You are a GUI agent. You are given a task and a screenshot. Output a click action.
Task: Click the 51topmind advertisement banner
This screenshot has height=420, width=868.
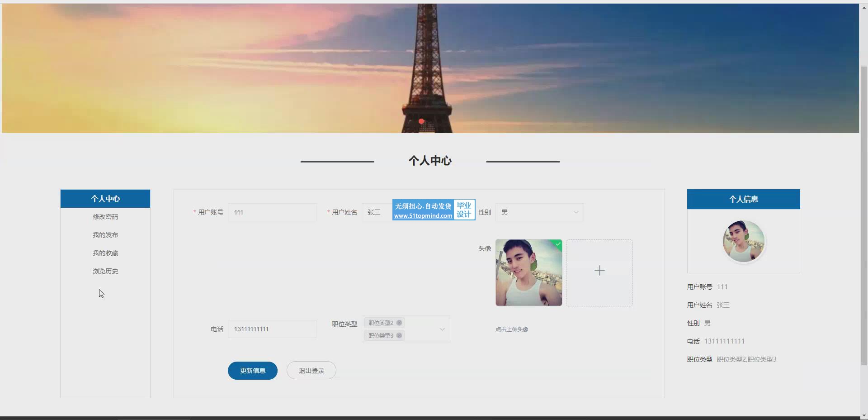pos(433,210)
